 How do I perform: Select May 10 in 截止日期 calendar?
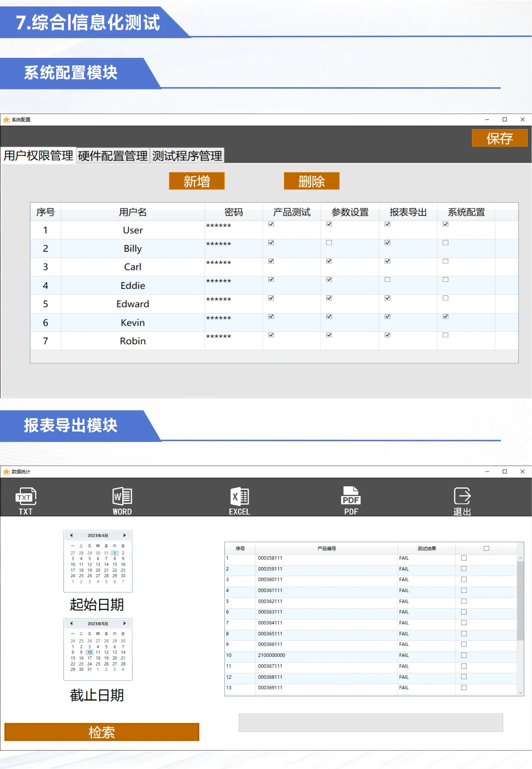pyautogui.click(x=90, y=652)
